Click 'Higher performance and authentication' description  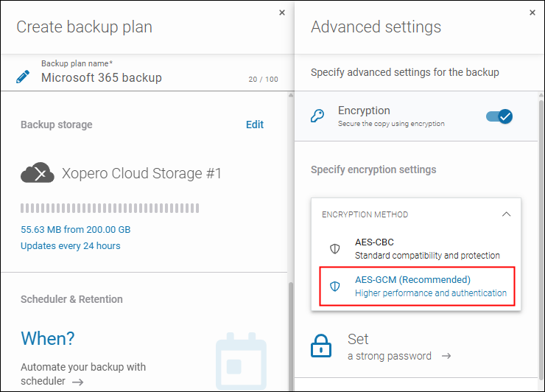click(x=431, y=293)
